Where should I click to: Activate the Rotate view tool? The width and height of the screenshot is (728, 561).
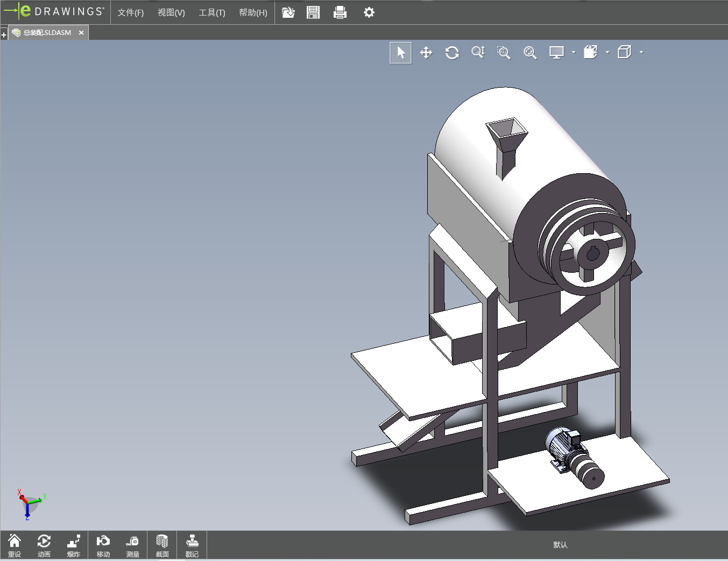click(x=452, y=53)
